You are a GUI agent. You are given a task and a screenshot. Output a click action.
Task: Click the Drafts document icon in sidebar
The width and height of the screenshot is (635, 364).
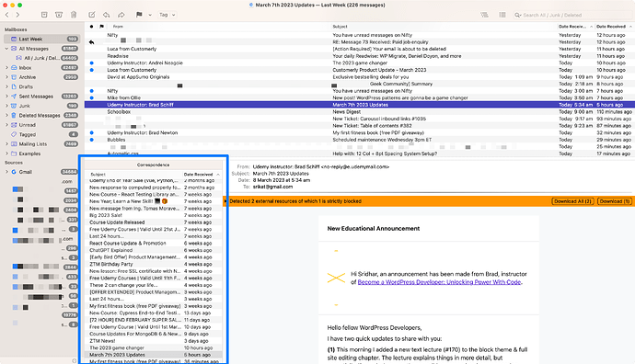pos(14,86)
